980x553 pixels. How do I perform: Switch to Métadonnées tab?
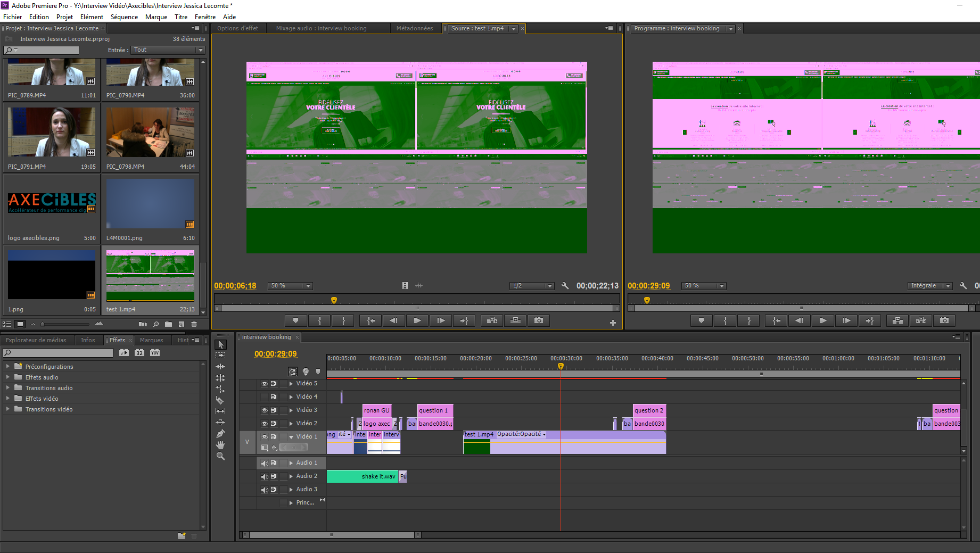point(415,29)
